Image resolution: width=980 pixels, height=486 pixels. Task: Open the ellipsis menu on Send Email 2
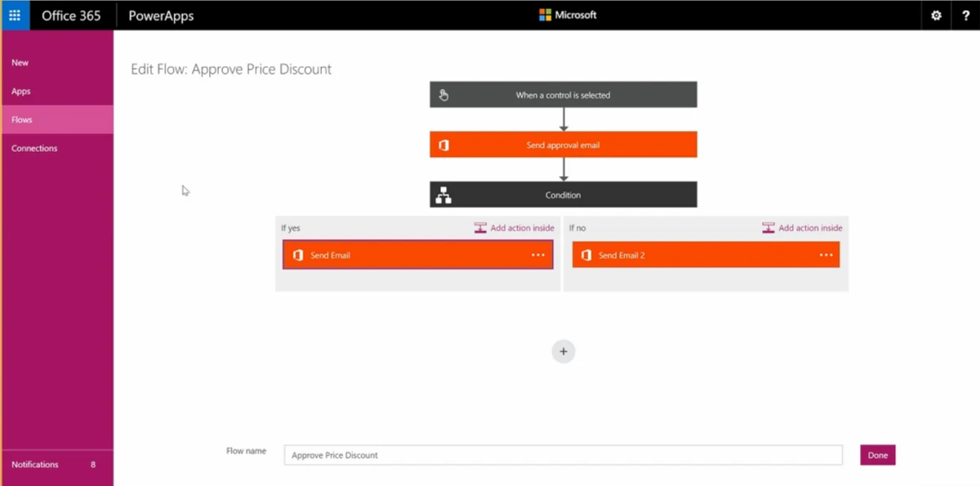(x=826, y=255)
